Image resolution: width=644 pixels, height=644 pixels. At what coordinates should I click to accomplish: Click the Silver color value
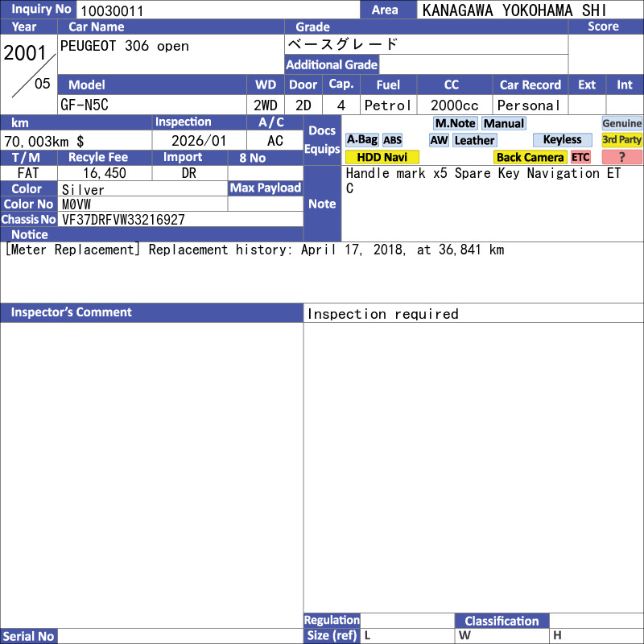[x=83, y=190]
